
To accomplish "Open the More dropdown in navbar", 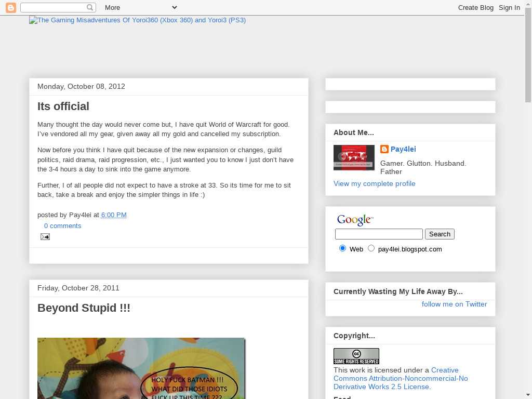I will pos(140,7).
